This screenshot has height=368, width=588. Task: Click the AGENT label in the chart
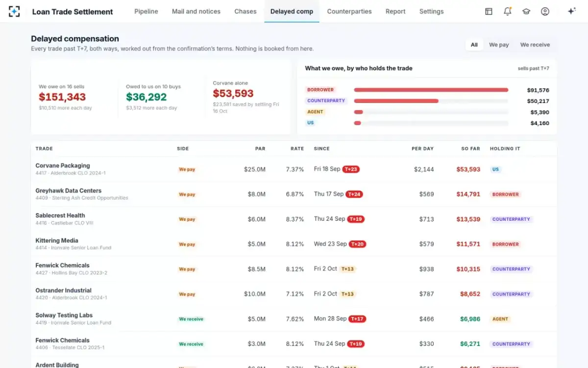coord(315,112)
